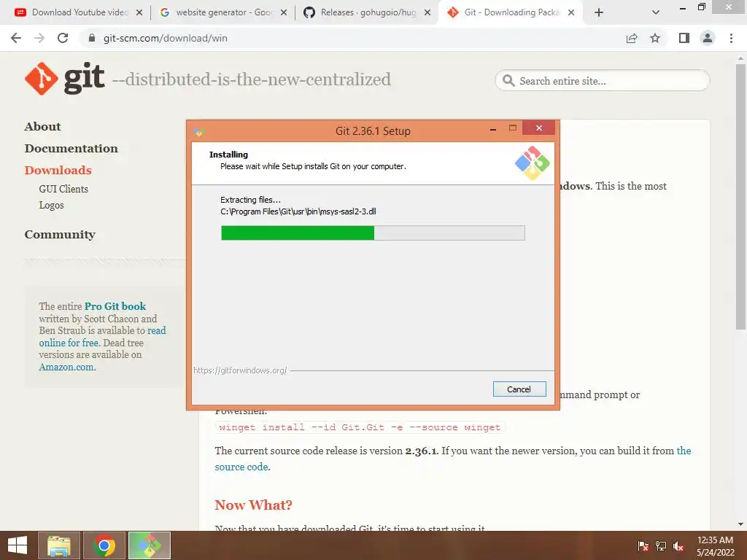This screenshot has width=747, height=560.
Task: Open Documentation in the sidebar
Action: (71, 149)
